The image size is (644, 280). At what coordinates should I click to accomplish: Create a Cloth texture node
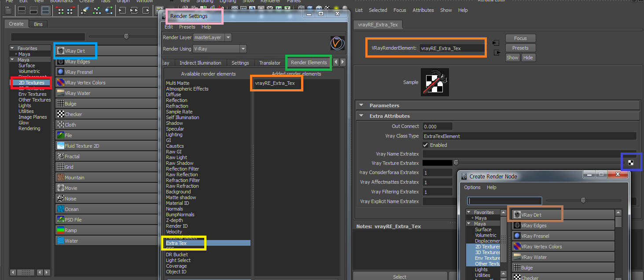[106, 125]
